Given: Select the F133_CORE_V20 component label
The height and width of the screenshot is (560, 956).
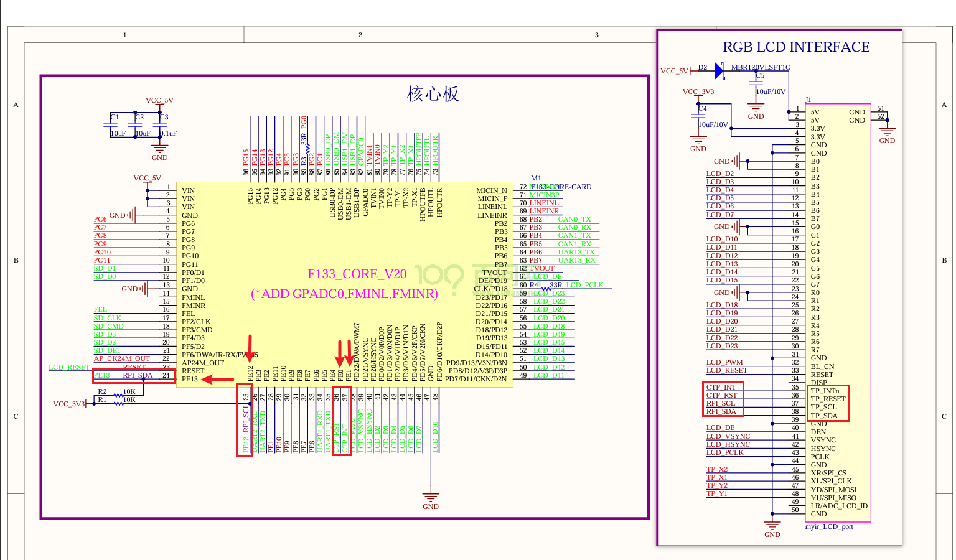Looking at the screenshot, I should [357, 274].
